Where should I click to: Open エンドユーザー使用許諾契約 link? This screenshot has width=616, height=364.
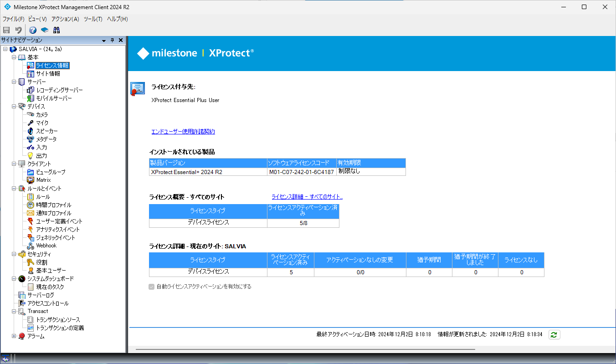pos(183,132)
